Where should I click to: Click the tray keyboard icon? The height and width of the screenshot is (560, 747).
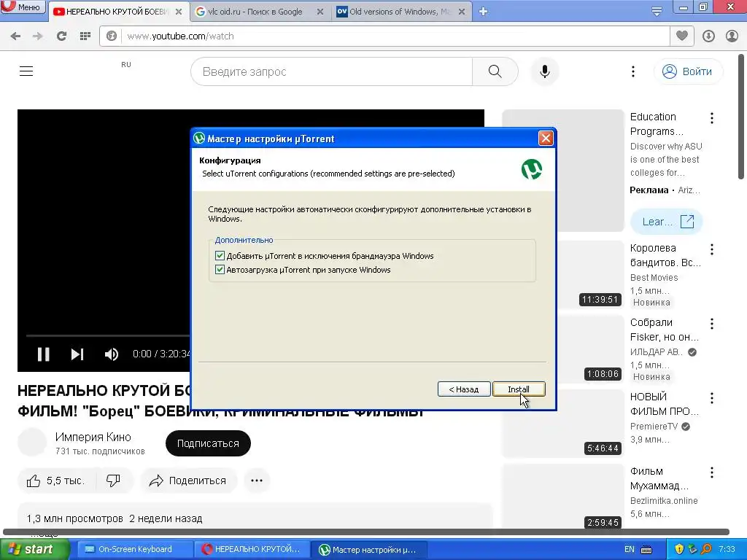point(646,549)
